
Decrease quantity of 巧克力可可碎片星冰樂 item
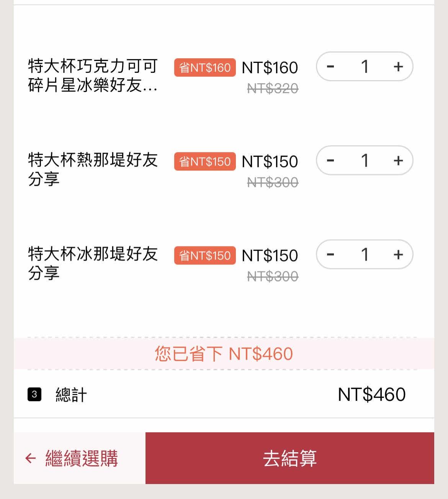pyautogui.click(x=330, y=67)
